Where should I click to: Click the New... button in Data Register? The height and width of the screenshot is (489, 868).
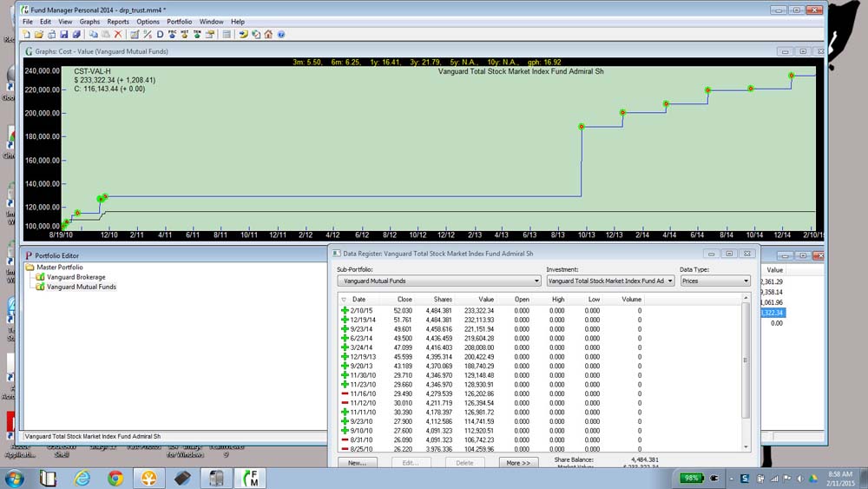(357, 462)
